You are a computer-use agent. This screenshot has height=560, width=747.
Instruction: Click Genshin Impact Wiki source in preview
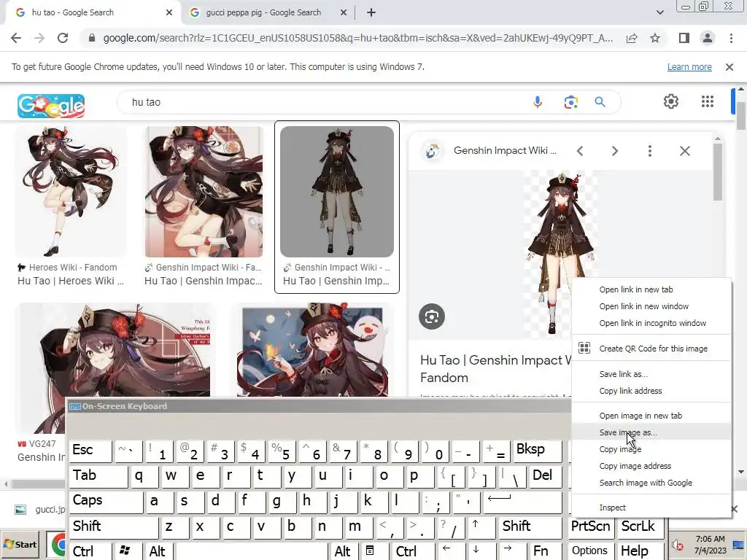[x=505, y=151]
